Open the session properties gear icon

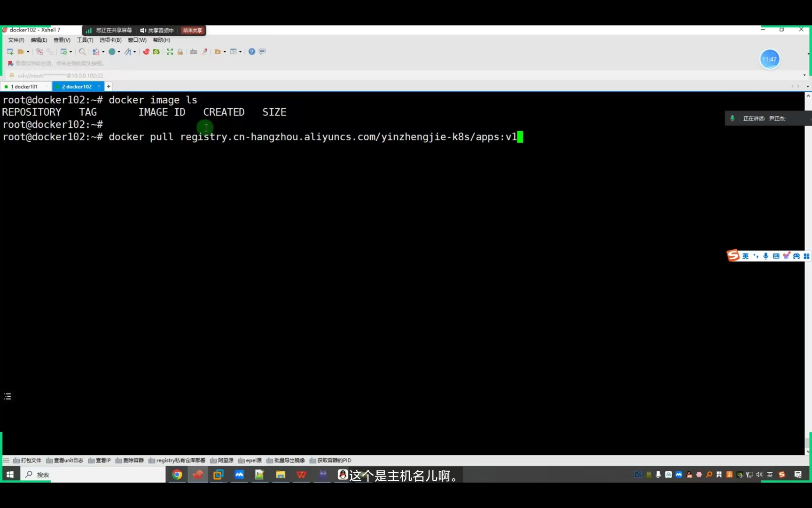point(64,52)
